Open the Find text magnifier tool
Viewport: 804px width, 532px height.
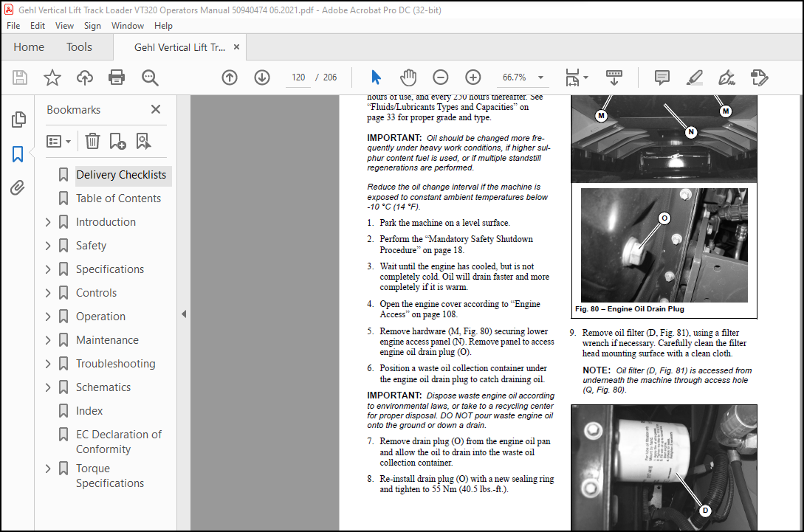tap(150, 77)
